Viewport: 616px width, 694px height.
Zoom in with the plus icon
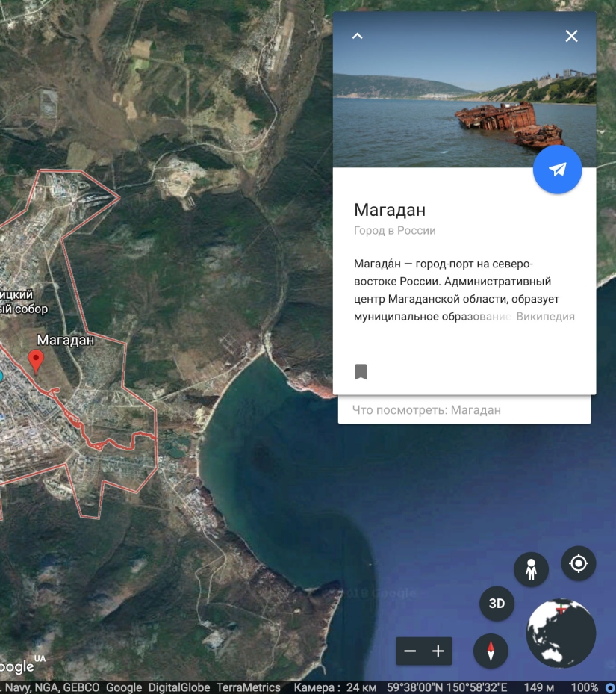[437, 651]
